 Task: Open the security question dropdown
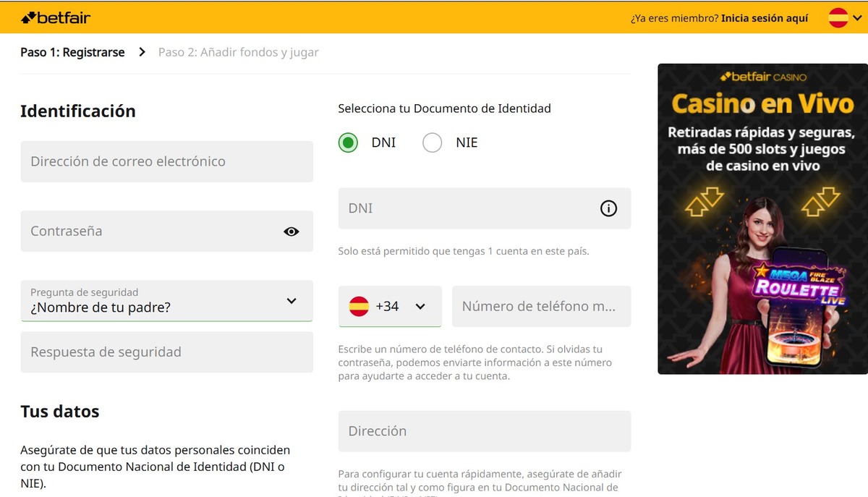pos(166,301)
